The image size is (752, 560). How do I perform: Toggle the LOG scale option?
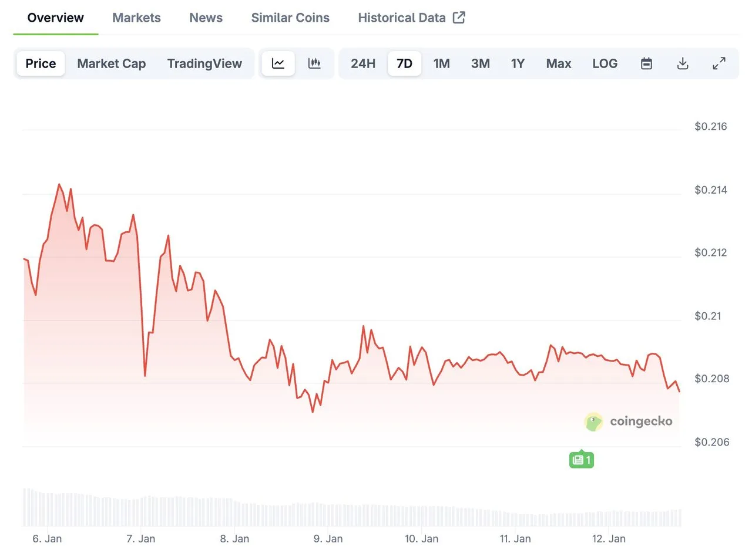click(605, 63)
